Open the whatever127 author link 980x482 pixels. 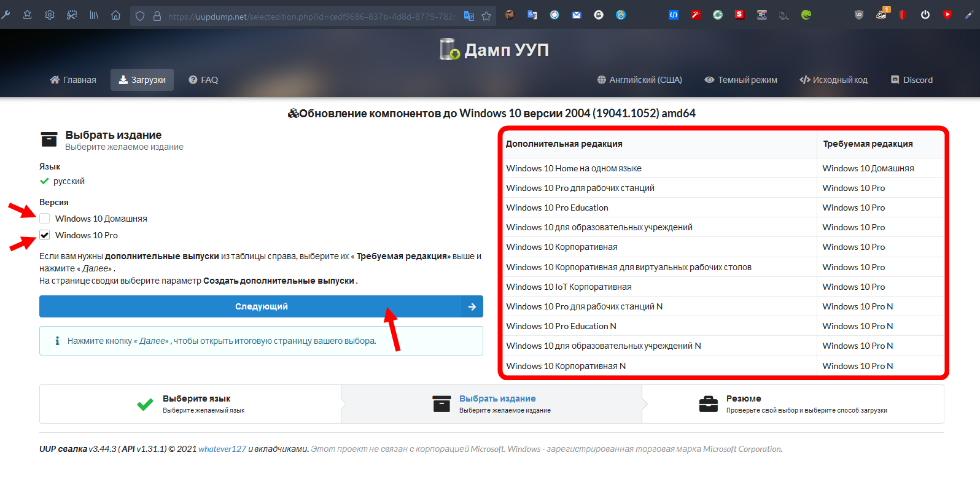pos(222,449)
